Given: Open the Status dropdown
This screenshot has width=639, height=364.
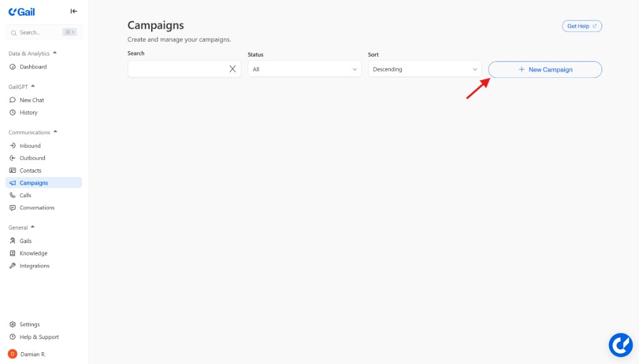Looking at the screenshot, I should tap(305, 69).
